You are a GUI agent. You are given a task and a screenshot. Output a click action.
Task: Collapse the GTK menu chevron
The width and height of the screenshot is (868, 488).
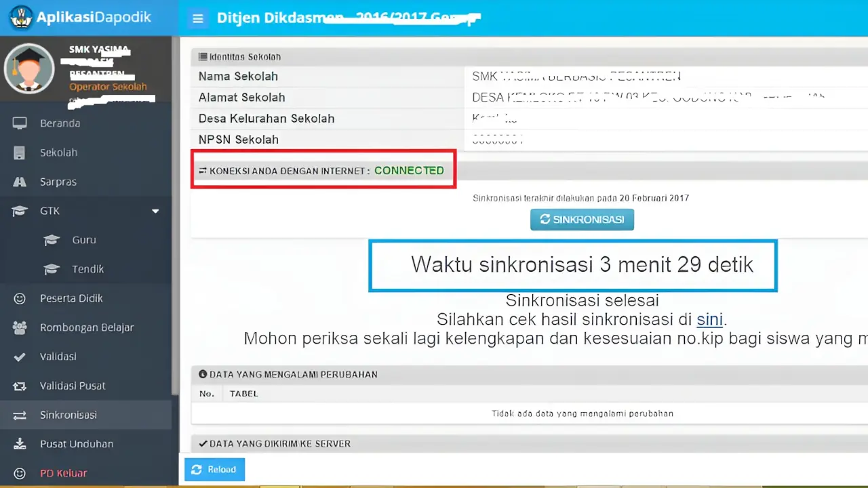(155, 211)
